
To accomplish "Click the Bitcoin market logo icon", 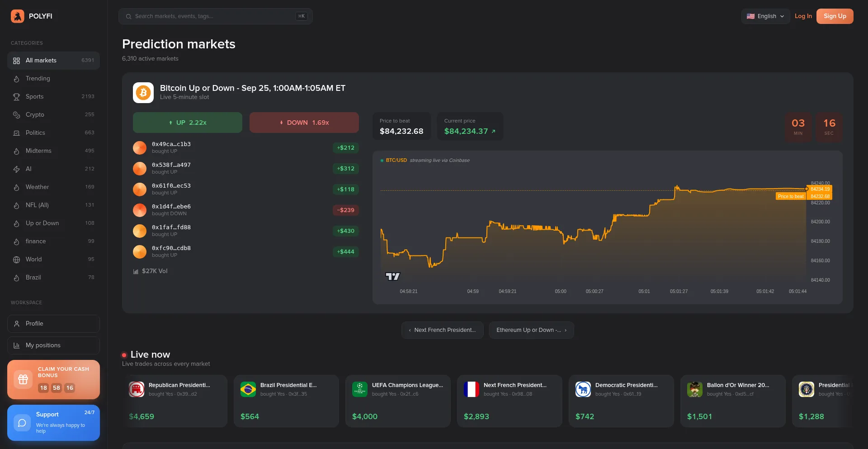I will point(143,93).
